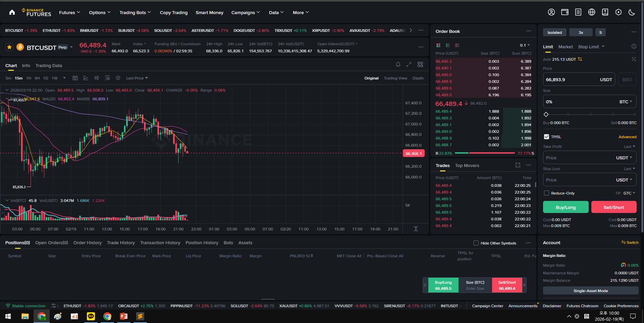Open the fee calculator icon
Image resolution: width=644 pixels, height=323 pixels.
[x=634, y=59]
